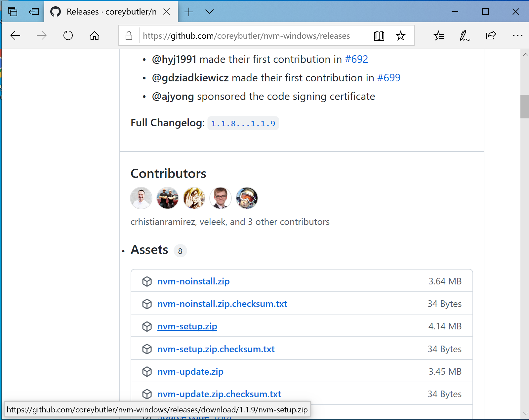529x420 pixels.
Task: Click the 4.14 MB size text
Action: pos(445,326)
